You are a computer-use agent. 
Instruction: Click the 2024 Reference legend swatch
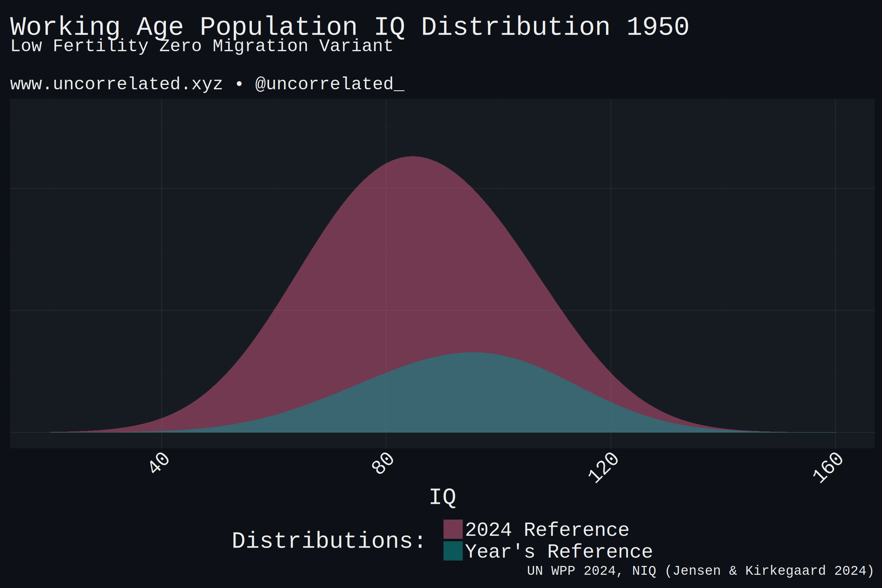(453, 529)
